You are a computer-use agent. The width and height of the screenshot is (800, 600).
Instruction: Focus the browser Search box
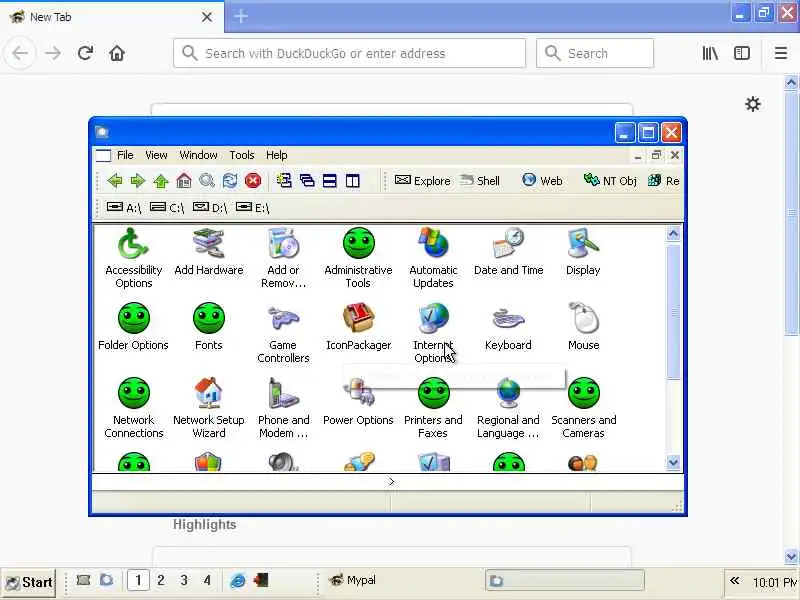595,53
